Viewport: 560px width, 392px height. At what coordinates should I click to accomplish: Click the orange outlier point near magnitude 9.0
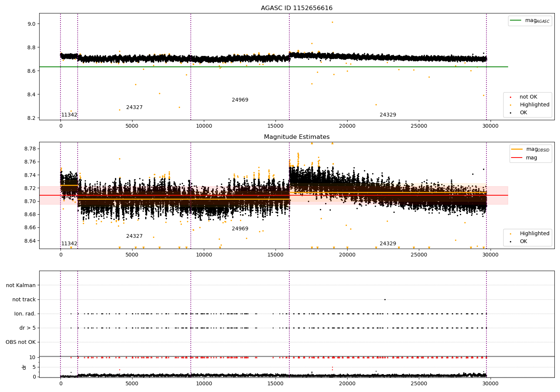click(x=332, y=22)
